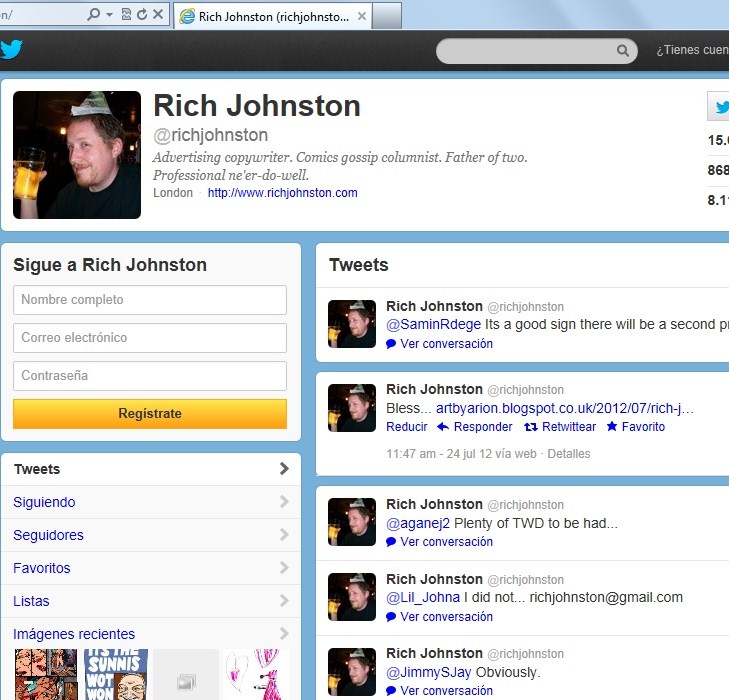This screenshot has width=729, height=700.
Task: Click speech bubble icon on @aganej2 tweet
Action: click(x=391, y=542)
